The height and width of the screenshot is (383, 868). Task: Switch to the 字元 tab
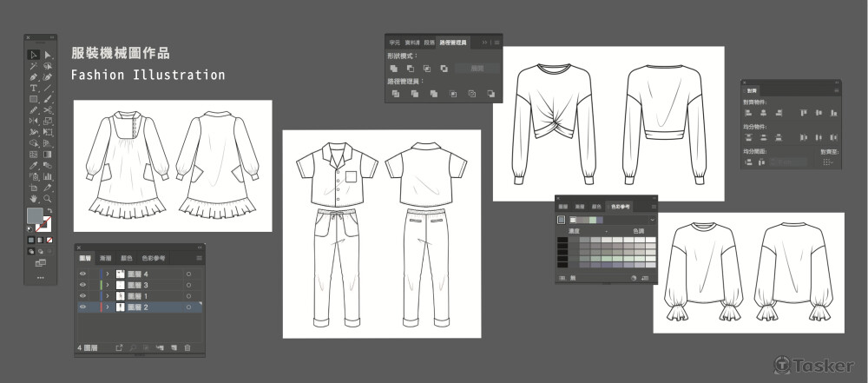(395, 42)
